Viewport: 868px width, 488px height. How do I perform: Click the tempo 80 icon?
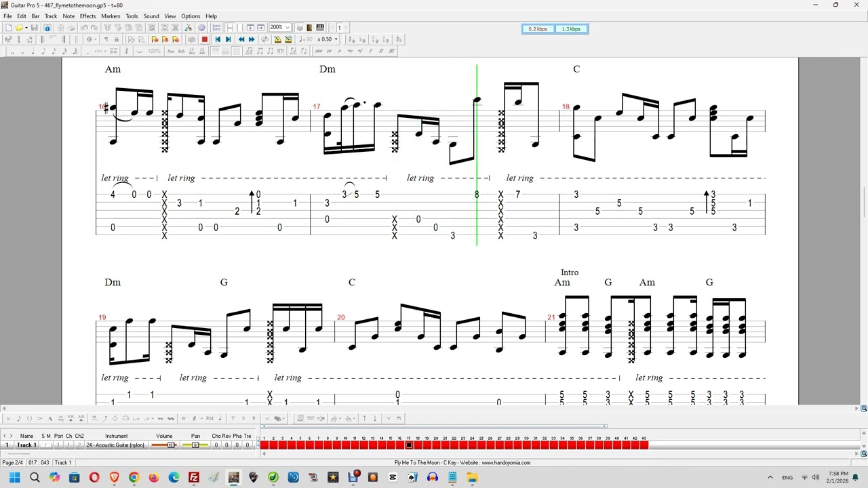306,39
